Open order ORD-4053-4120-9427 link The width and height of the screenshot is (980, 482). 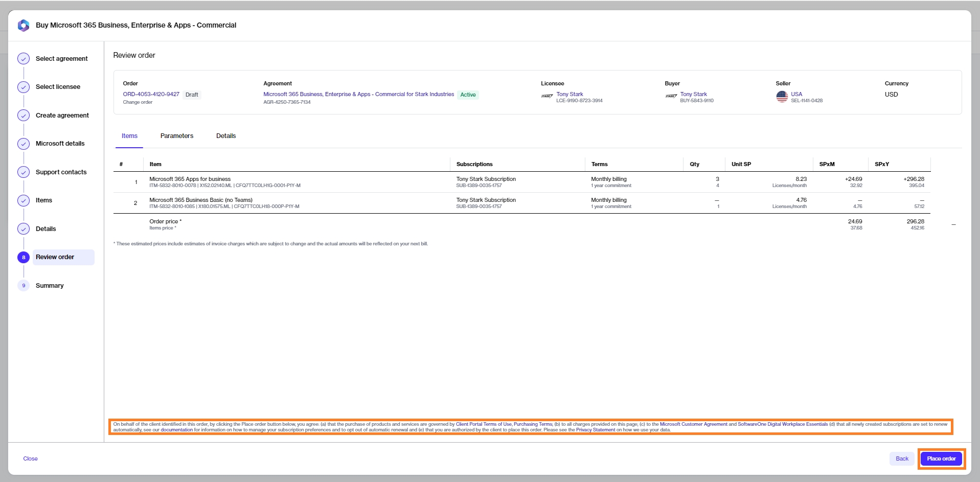click(x=151, y=94)
